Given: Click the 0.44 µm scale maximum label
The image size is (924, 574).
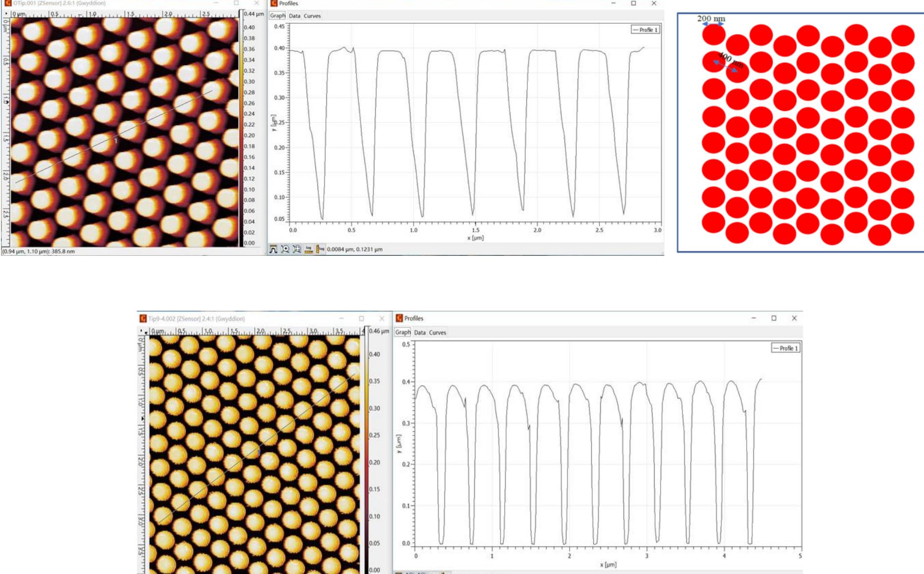Looking at the screenshot, I should [254, 14].
